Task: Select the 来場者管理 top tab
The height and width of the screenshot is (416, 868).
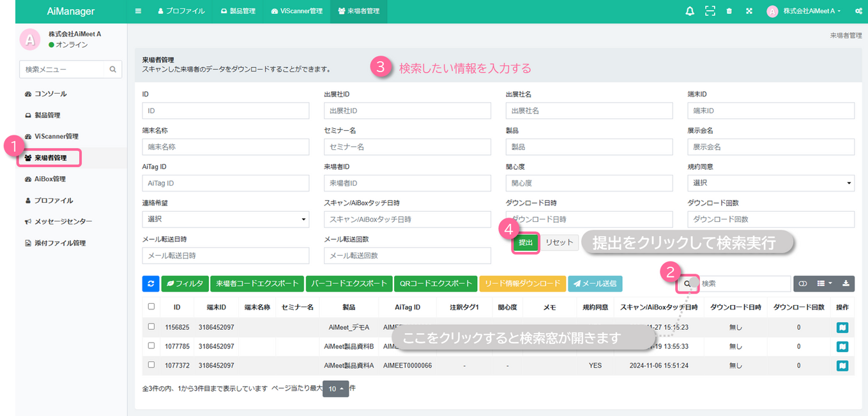Action: pyautogui.click(x=358, y=11)
